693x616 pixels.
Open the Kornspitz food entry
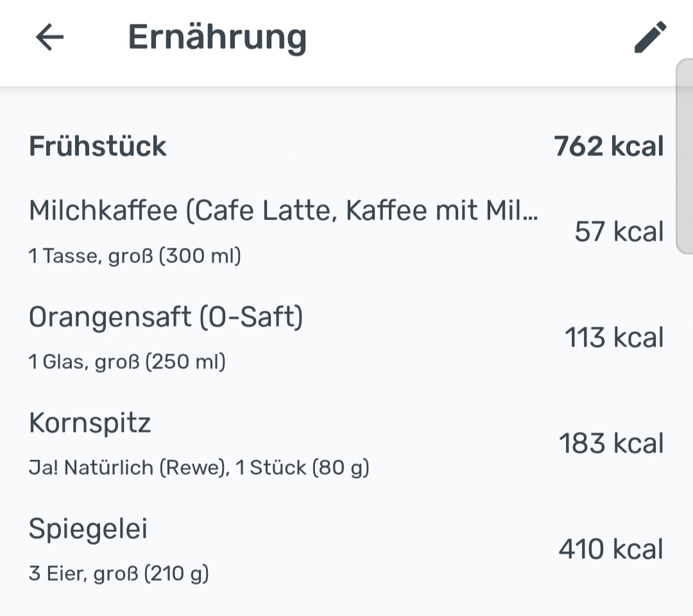click(x=90, y=423)
